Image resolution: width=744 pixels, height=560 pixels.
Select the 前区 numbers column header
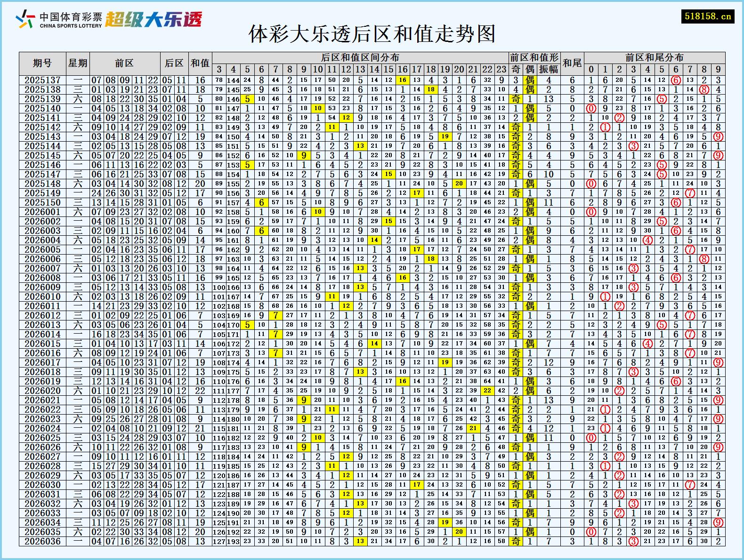[125, 63]
